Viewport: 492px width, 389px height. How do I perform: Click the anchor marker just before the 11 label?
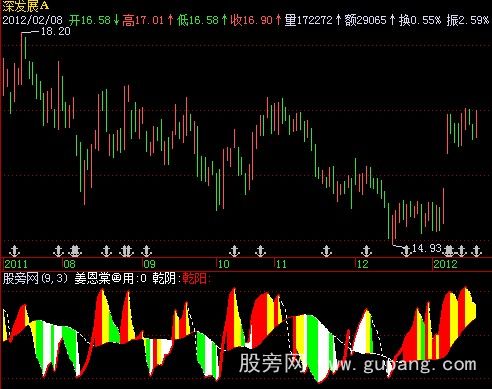pos(260,251)
